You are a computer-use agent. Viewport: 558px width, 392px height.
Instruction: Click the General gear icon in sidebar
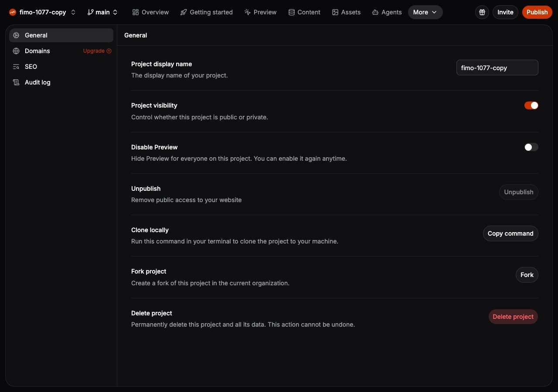coord(16,35)
